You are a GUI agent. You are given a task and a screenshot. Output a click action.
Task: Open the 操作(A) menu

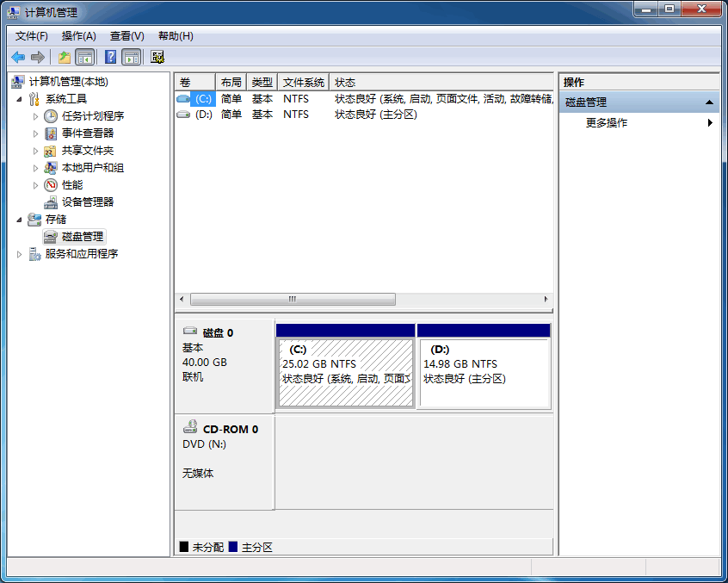[x=79, y=36]
